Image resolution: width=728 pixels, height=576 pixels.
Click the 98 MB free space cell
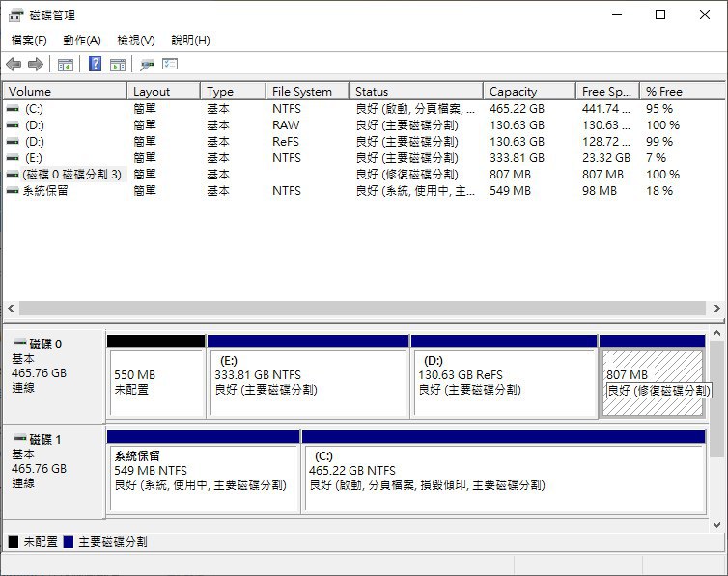pyautogui.click(x=600, y=191)
